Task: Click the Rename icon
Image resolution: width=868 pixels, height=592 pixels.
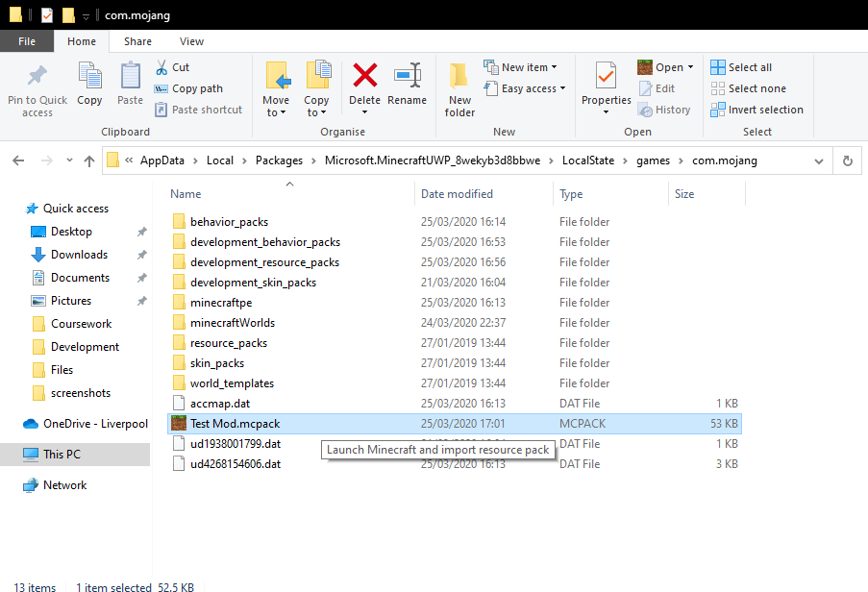Action: [x=408, y=75]
